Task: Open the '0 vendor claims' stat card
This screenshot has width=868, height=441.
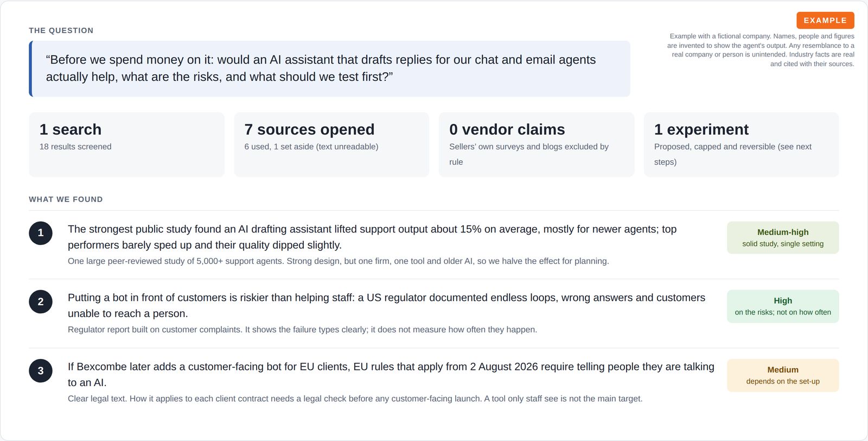Action: click(537, 144)
